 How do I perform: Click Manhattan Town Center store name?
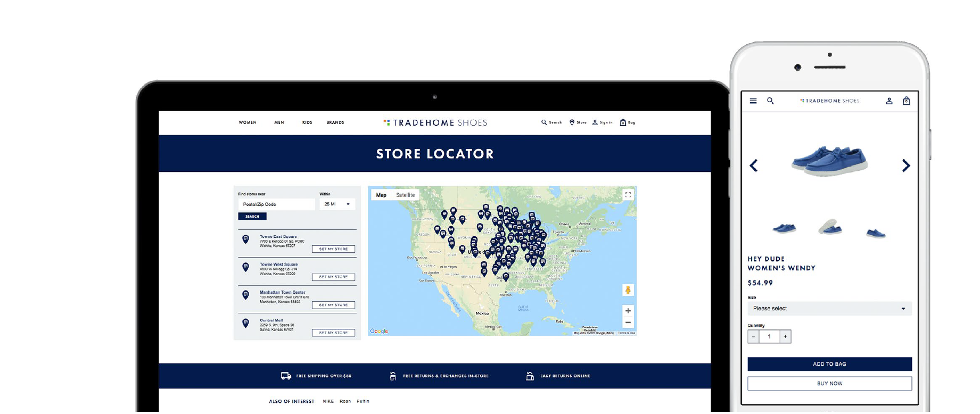tap(283, 292)
